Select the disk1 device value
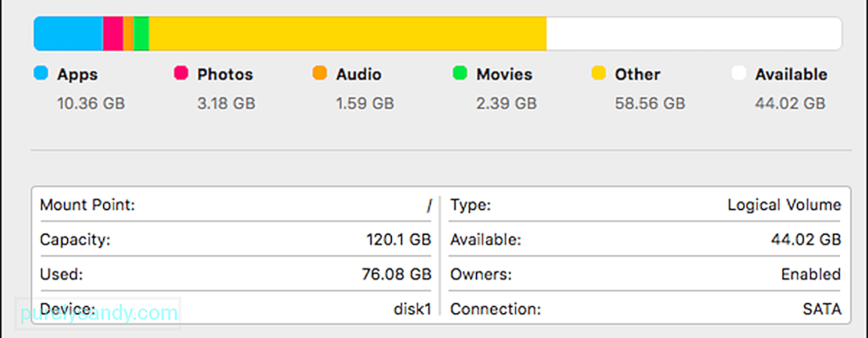 point(413,309)
